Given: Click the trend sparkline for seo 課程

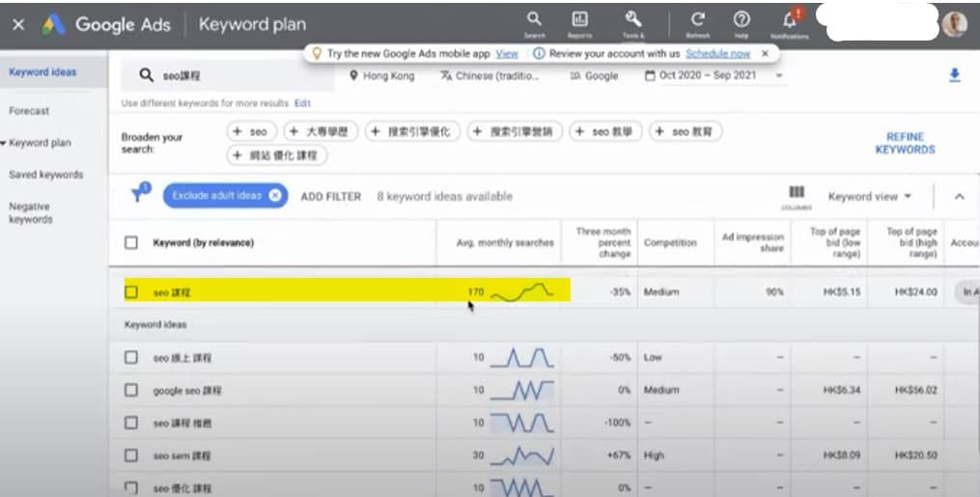Looking at the screenshot, I should [x=522, y=291].
